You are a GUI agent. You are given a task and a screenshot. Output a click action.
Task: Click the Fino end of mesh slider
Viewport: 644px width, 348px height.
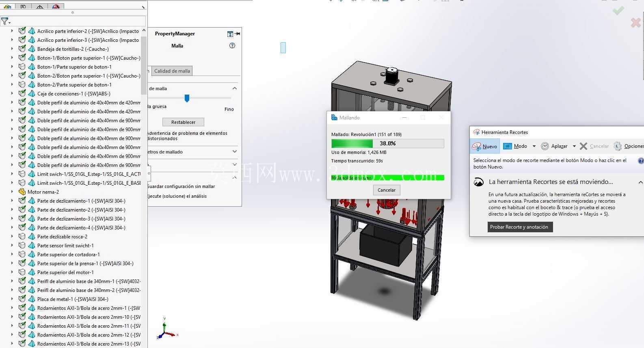tap(229, 109)
